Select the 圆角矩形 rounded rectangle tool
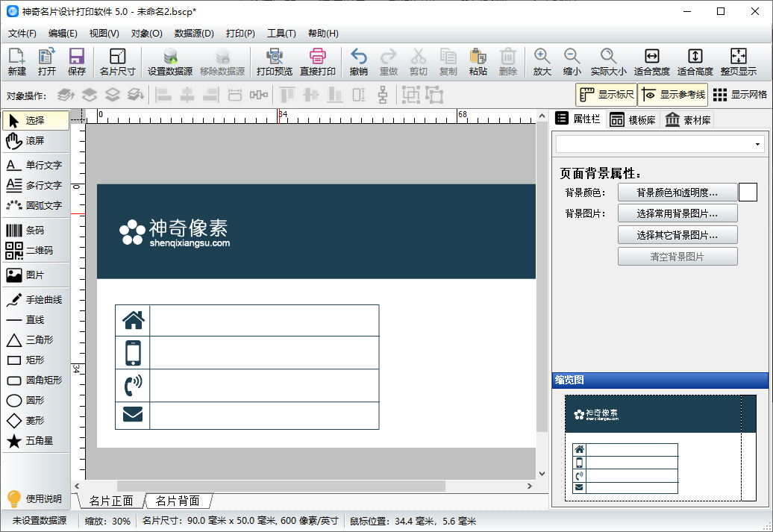Viewport: 773px width, 532px height. coord(35,381)
